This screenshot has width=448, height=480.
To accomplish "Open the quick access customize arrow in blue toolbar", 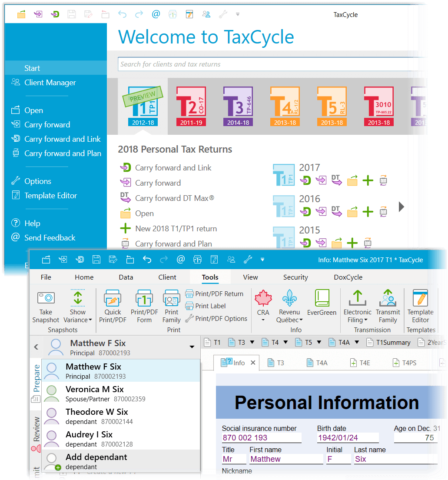I will (x=262, y=260).
